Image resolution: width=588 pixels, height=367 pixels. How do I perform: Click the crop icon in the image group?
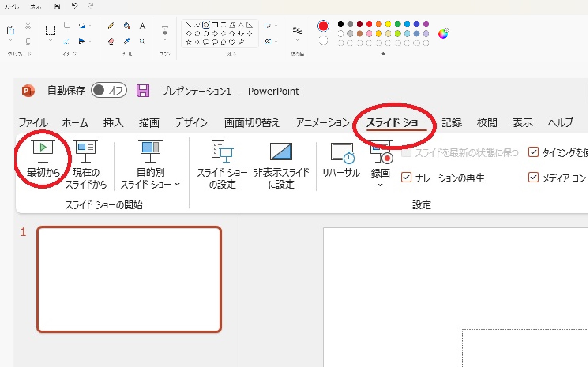tap(66, 26)
